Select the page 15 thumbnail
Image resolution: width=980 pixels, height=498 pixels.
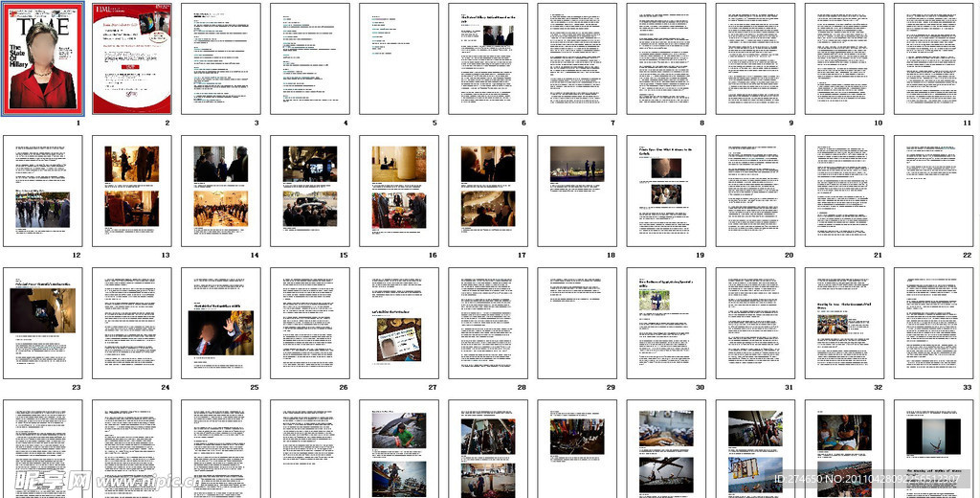(x=310, y=191)
